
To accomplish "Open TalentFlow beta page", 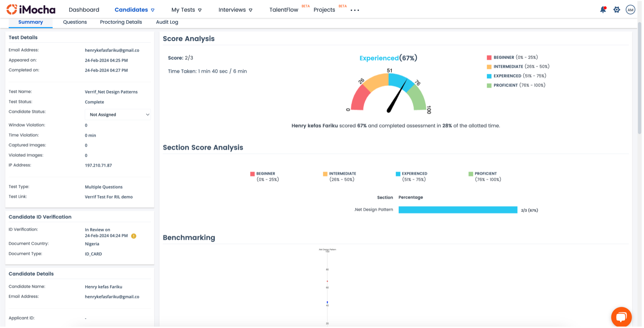I will pos(284,10).
